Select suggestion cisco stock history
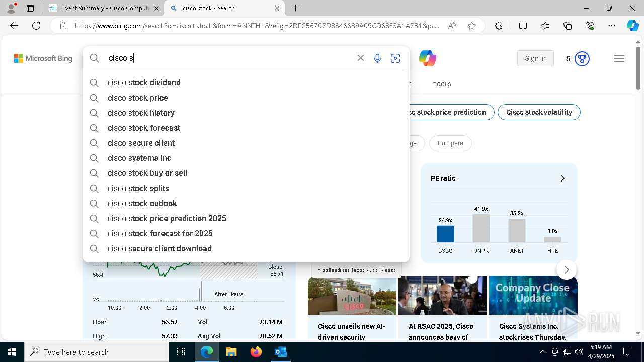This screenshot has height=362, width=644. coord(246,113)
